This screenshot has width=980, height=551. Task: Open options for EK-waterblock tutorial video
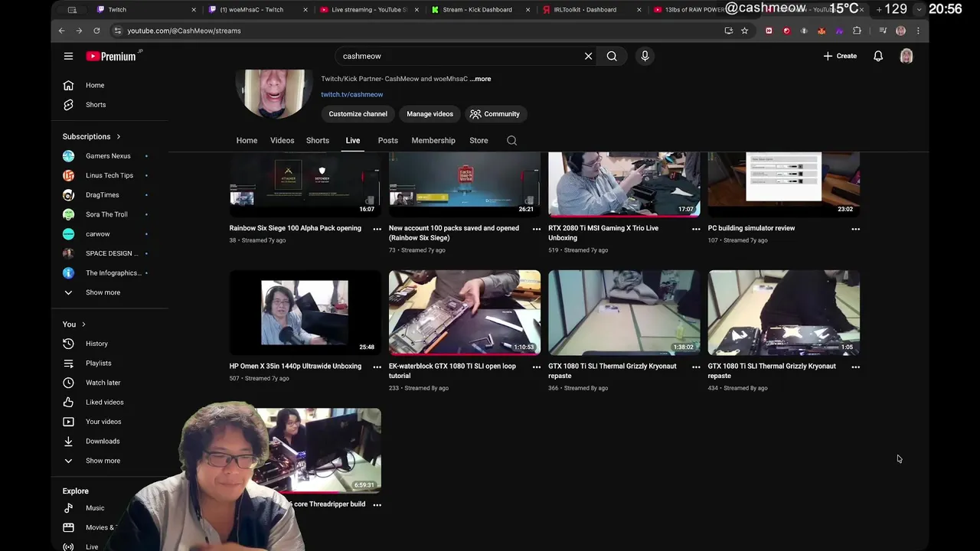click(536, 367)
